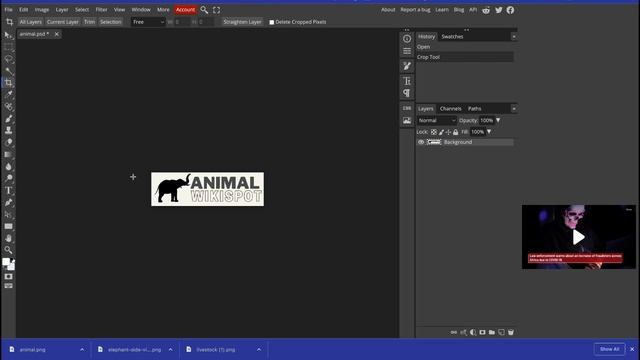This screenshot has height=360, width=640.
Task: Open the Image menu
Action: click(42, 10)
